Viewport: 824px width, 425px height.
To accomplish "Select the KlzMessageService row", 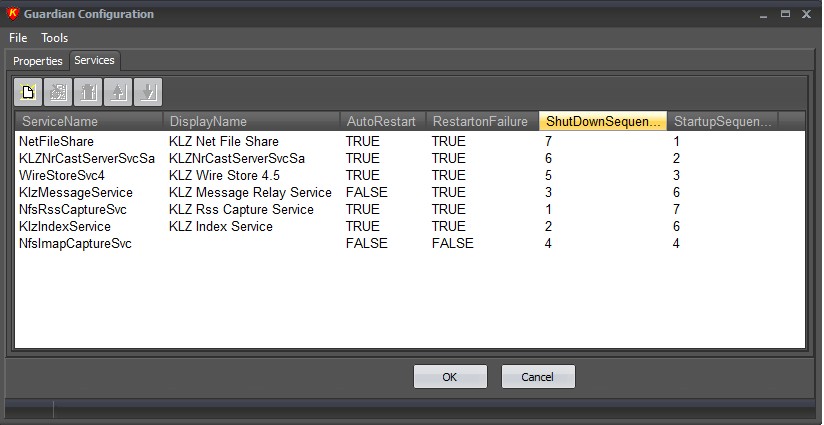I will pos(410,192).
